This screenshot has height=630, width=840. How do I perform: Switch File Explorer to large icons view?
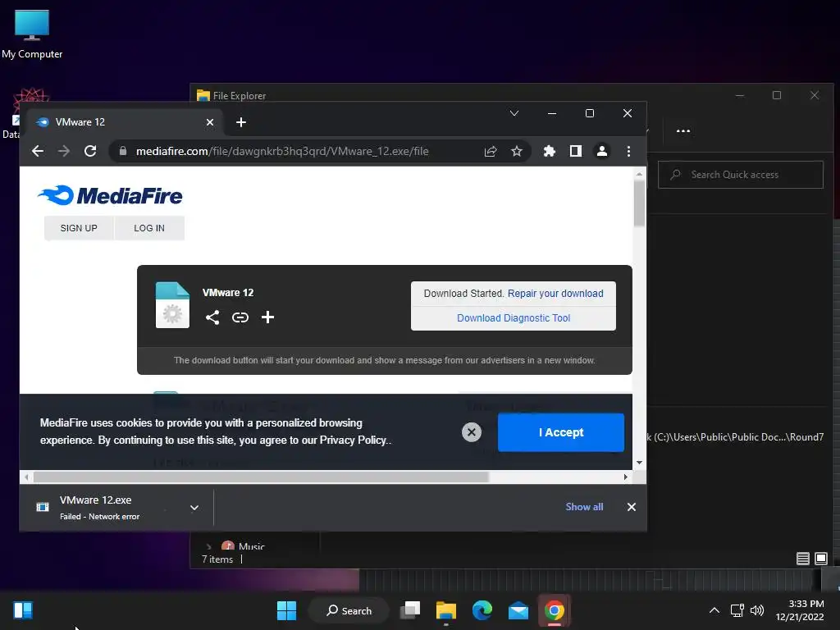820,559
